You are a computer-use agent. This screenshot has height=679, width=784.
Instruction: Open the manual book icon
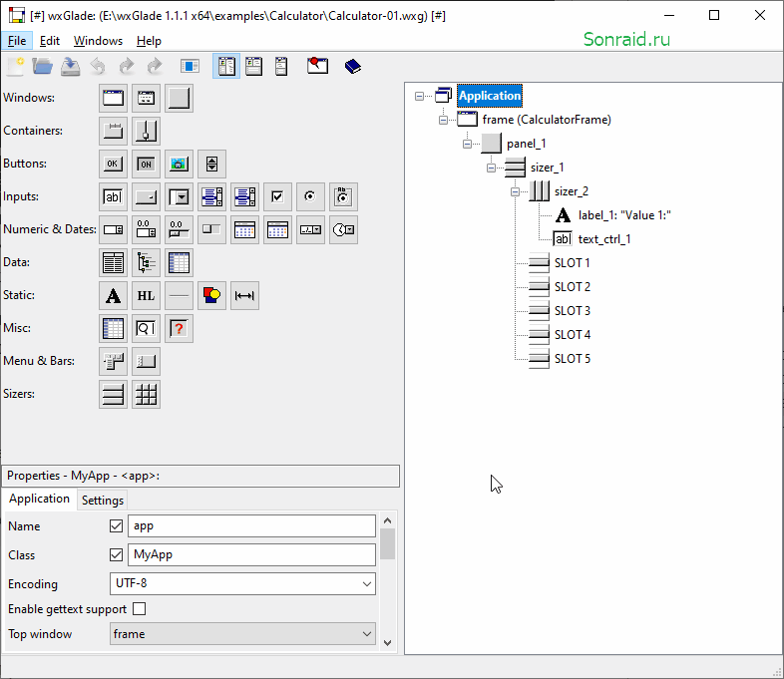tap(353, 66)
